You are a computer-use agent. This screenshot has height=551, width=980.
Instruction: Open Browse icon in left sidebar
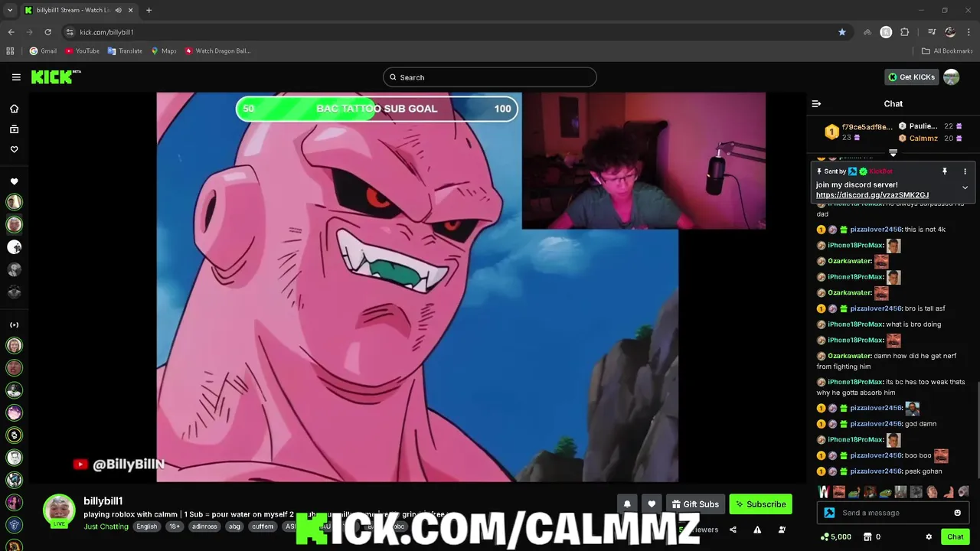(14, 129)
